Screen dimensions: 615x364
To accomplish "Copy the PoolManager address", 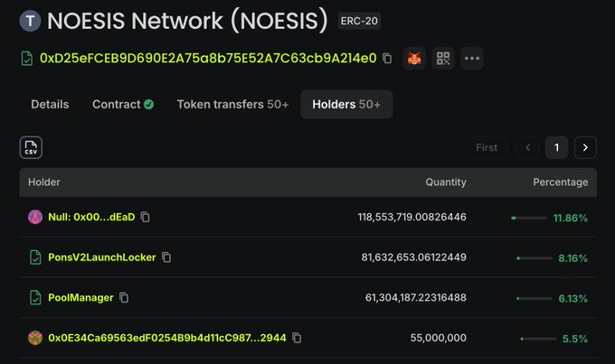I will click(x=124, y=298).
